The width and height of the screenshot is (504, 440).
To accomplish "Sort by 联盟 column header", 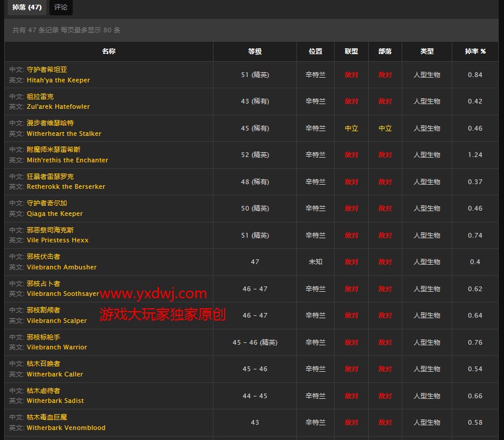I will 351,52.
